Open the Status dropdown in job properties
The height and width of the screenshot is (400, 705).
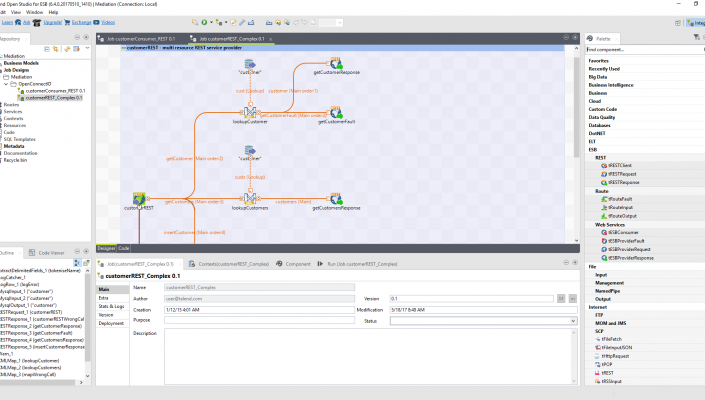tap(573, 321)
